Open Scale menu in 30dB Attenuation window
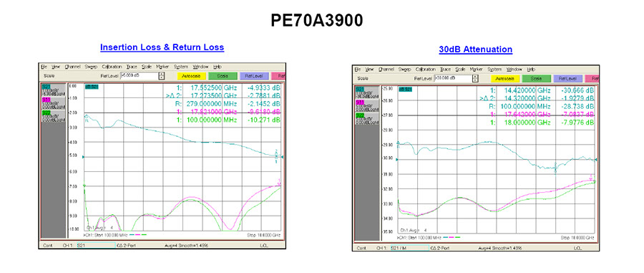Viewport: 644px width, 273px height. coord(461,69)
